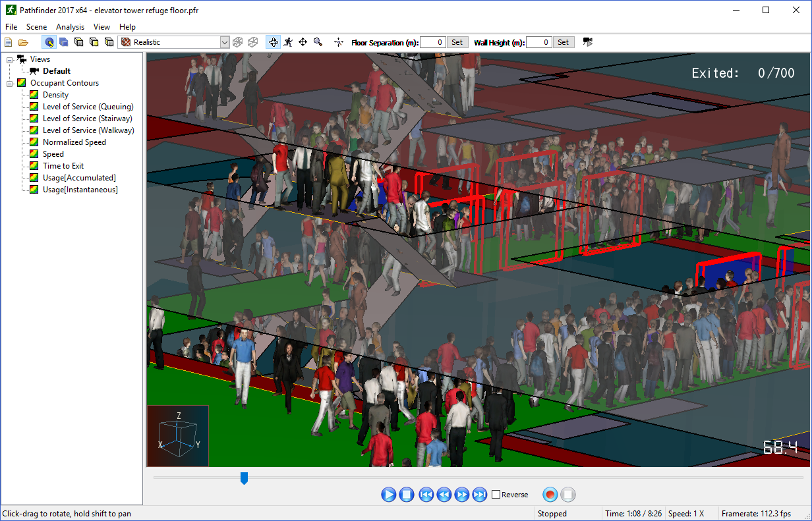The image size is (812, 521).
Task: Select the Default view in the tree
Action: click(57, 71)
